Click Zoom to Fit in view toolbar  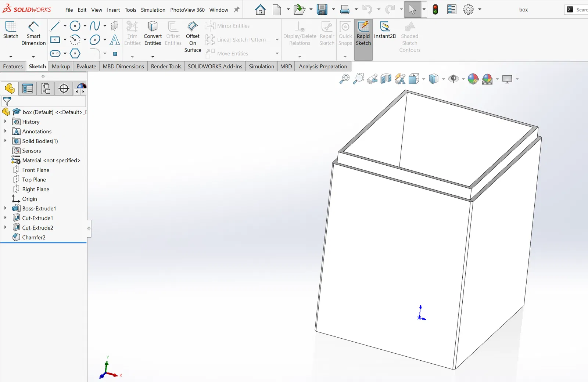point(344,79)
